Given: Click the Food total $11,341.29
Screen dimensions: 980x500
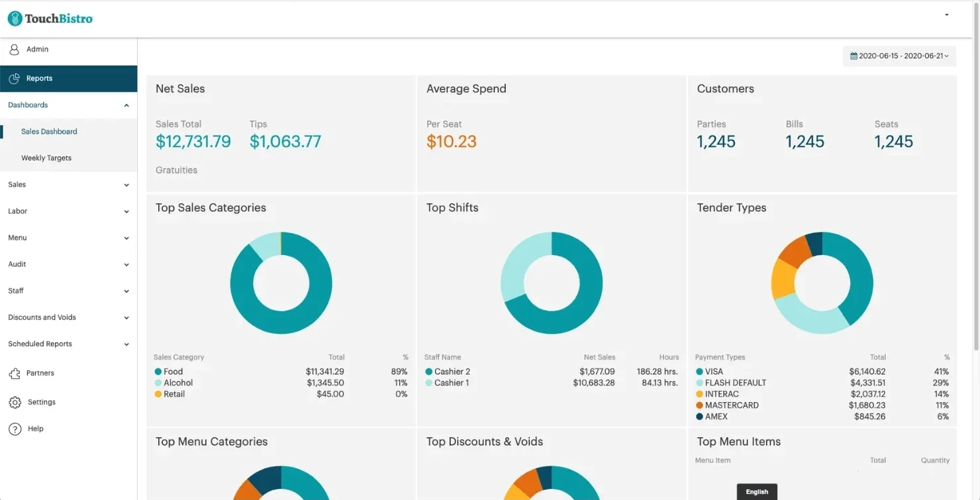Looking at the screenshot, I should pyautogui.click(x=325, y=372).
